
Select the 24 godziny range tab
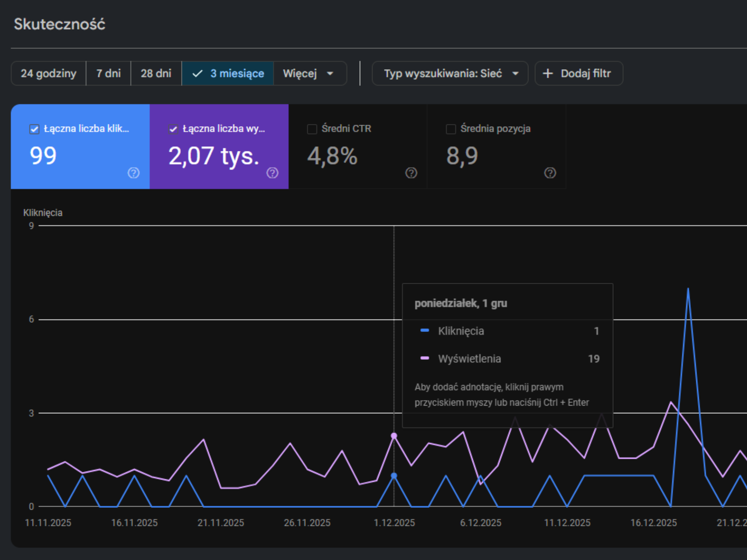[49, 73]
